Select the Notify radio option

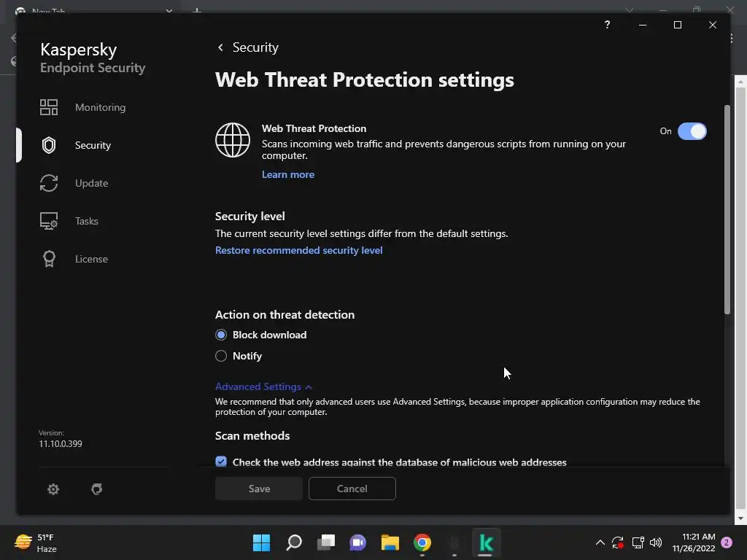(220, 356)
